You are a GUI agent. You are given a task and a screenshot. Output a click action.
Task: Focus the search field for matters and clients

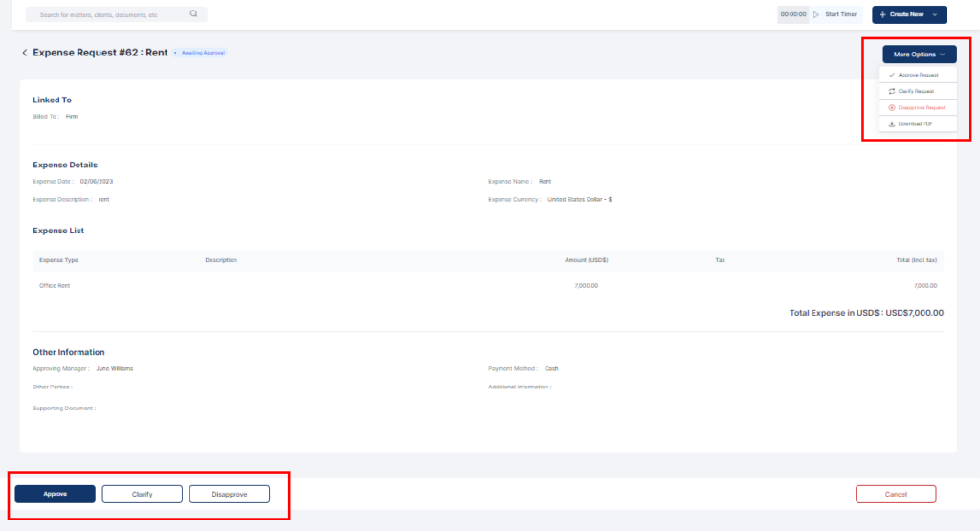tap(105, 14)
